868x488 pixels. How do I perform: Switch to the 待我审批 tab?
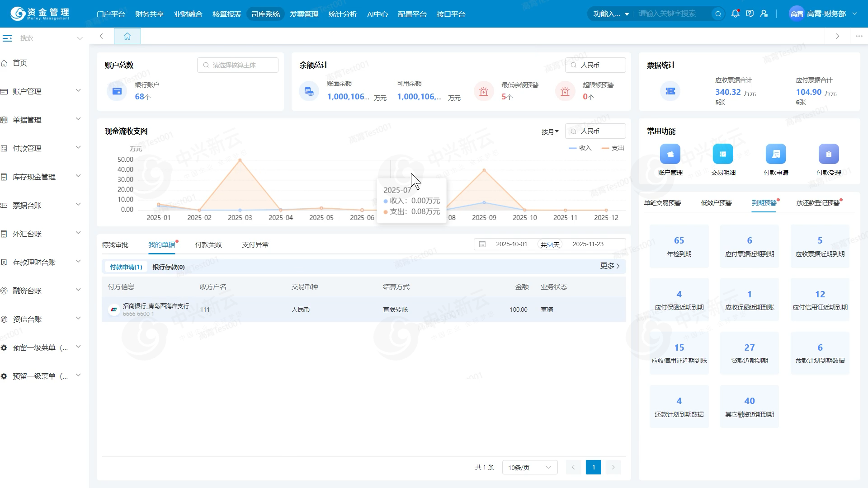tap(115, 244)
